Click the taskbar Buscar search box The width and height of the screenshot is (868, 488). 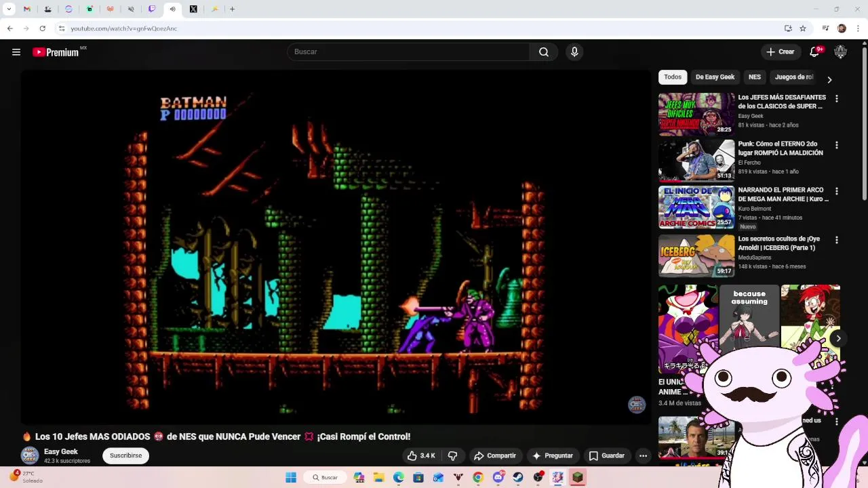(x=325, y=477)
